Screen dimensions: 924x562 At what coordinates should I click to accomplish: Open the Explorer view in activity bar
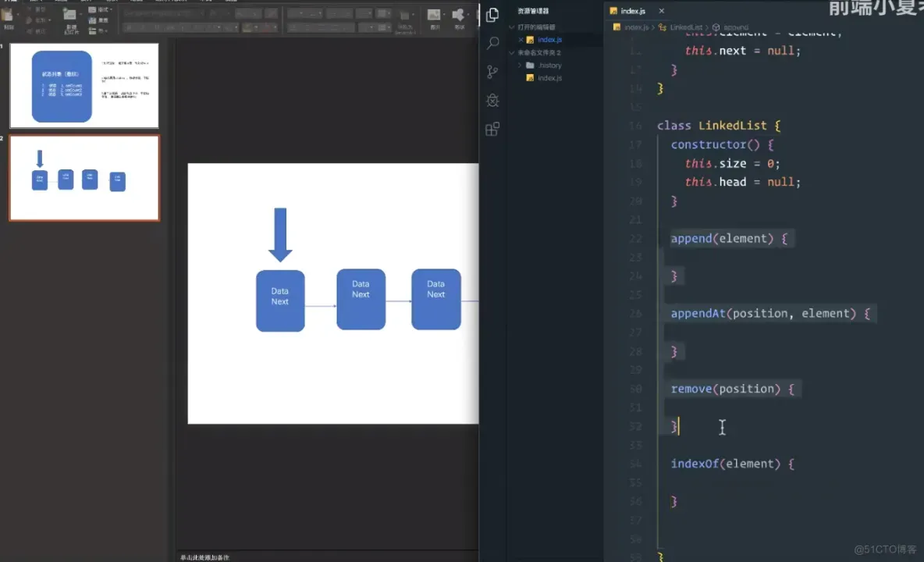point(492,15)
